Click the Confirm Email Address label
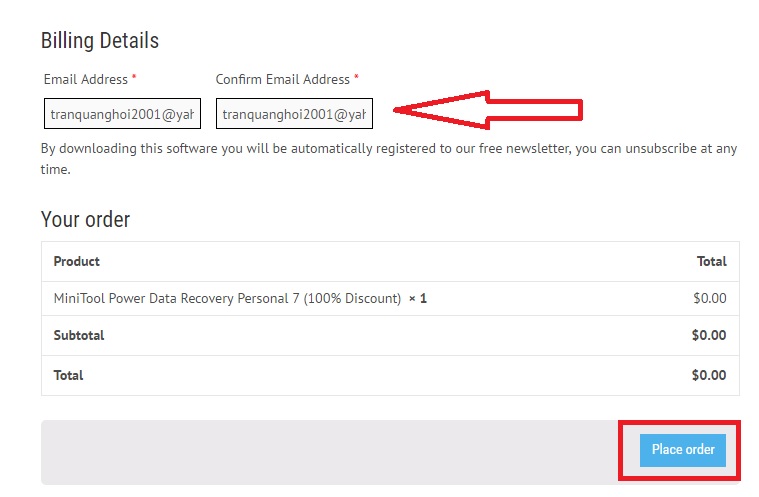The height and width of the screenshot is (497, 759). [x=282, y=79]
